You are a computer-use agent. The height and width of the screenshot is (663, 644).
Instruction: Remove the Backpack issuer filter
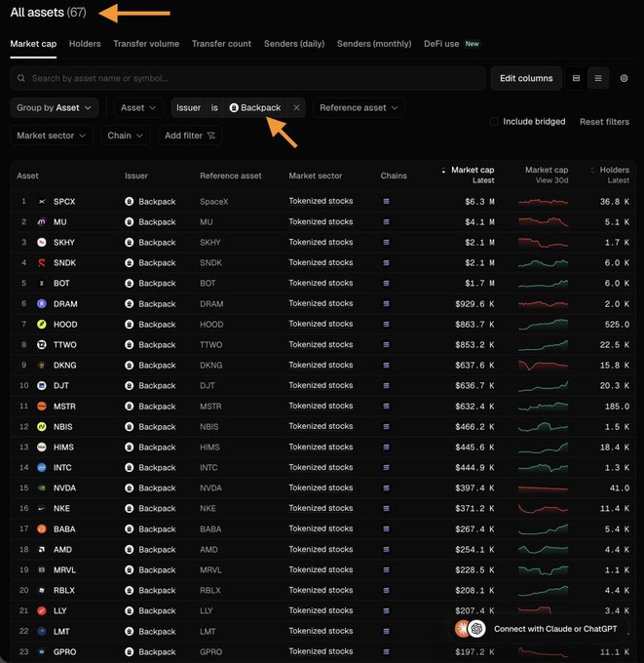tap(296, 108)
